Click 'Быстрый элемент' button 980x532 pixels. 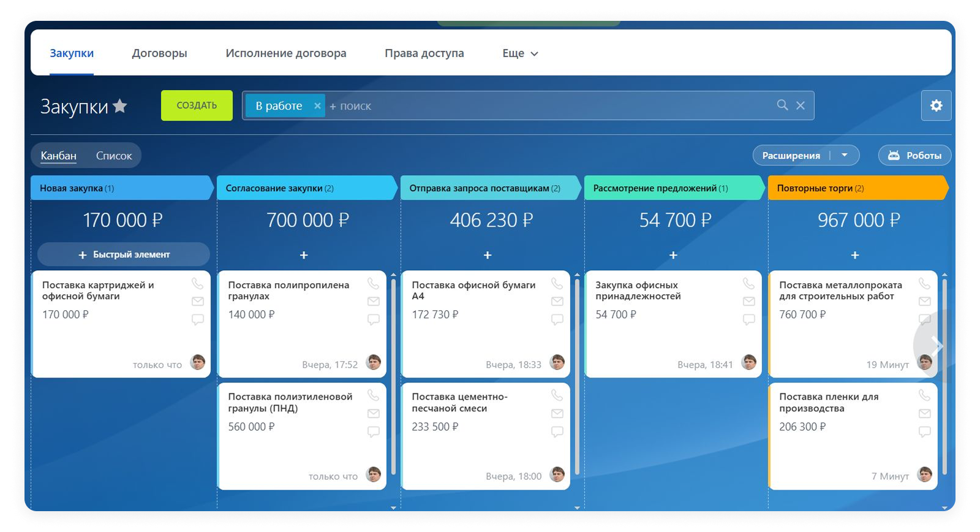click(124, 254)
